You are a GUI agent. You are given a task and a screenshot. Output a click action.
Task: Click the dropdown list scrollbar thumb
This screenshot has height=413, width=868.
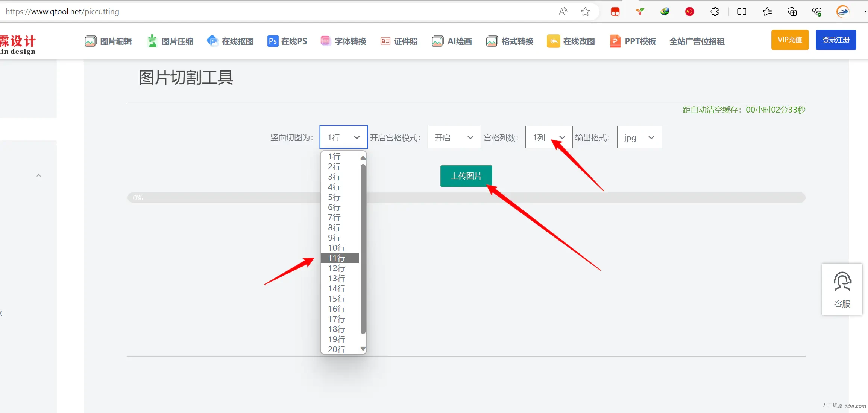[363, 248]
